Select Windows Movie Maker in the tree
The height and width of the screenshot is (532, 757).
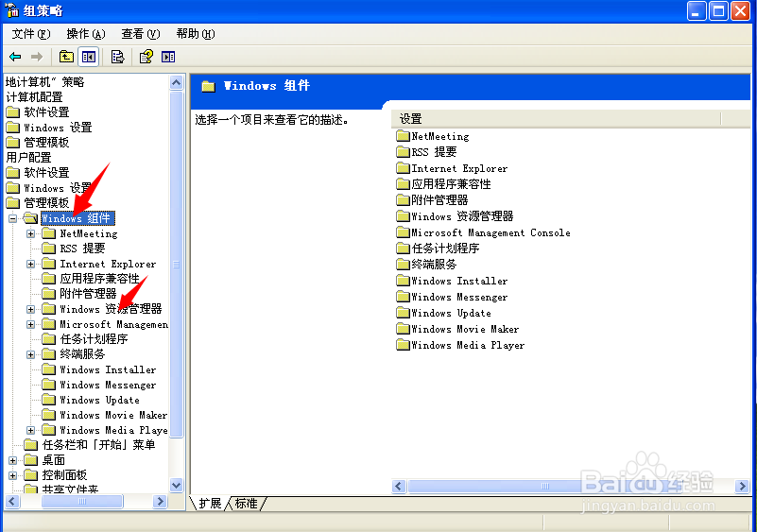113,415
